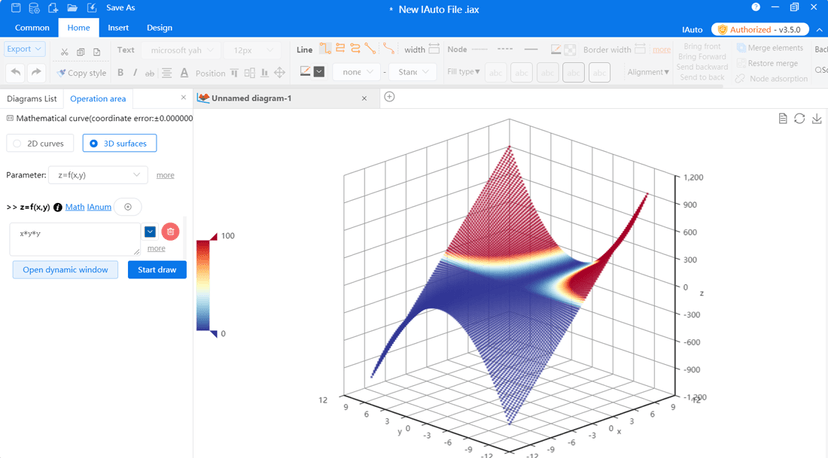This screenshot has height=458, width=828.
Task: Open a file via folder icon
Action: click(x=72, y=7)
